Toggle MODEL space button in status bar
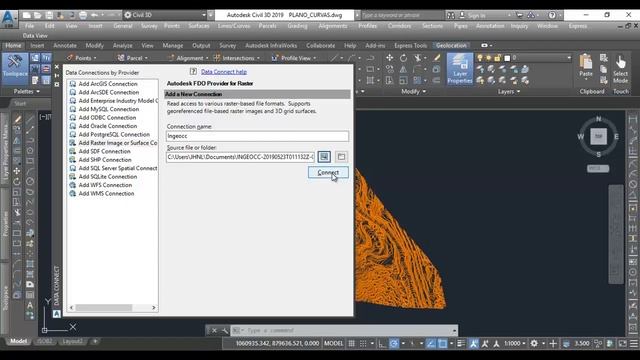 click(x=333, y=344)
